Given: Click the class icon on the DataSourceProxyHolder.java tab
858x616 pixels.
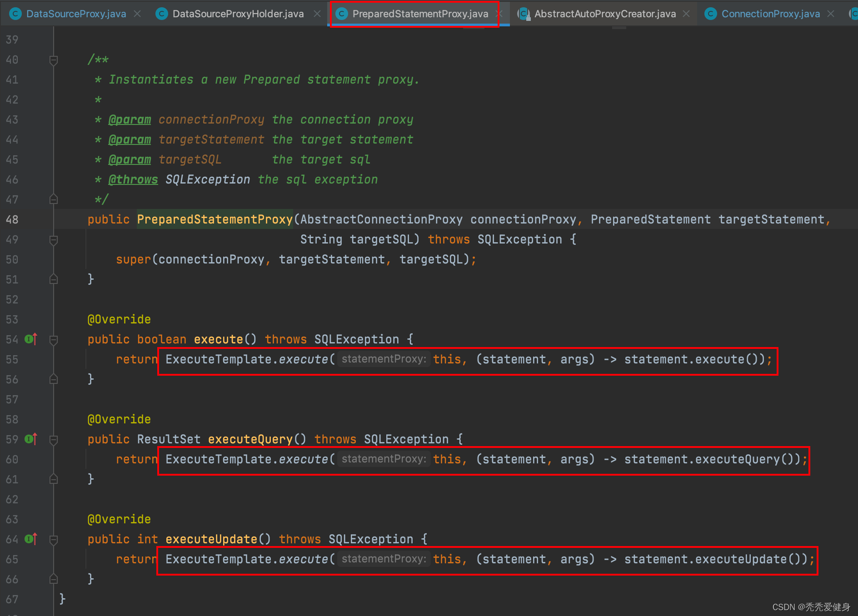Looking at the screenshot, I should 161,14.
